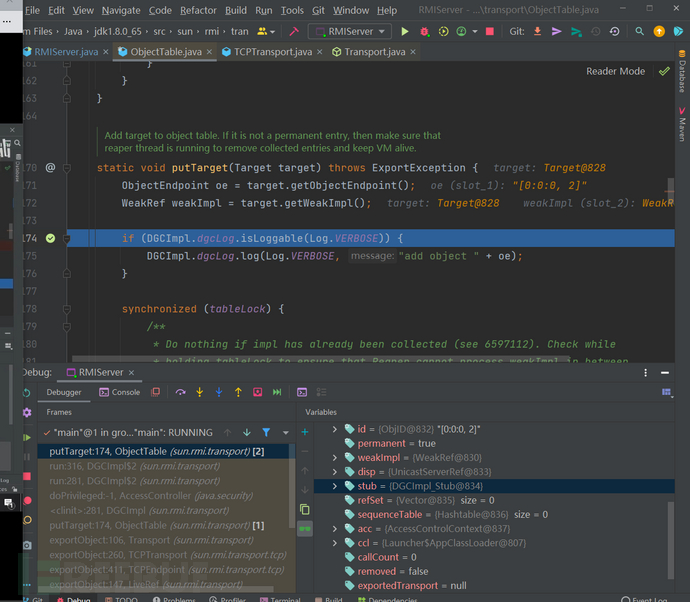Toggle Reader Mode in editor
690x602 pixels.
click(615, 71)
